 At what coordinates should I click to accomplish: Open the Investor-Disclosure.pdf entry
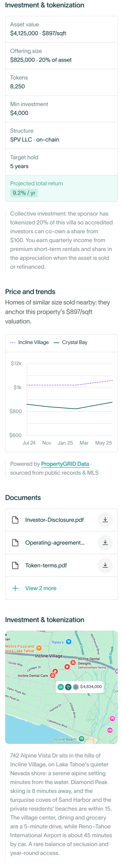pyautogui.click(x=61, y=520)
